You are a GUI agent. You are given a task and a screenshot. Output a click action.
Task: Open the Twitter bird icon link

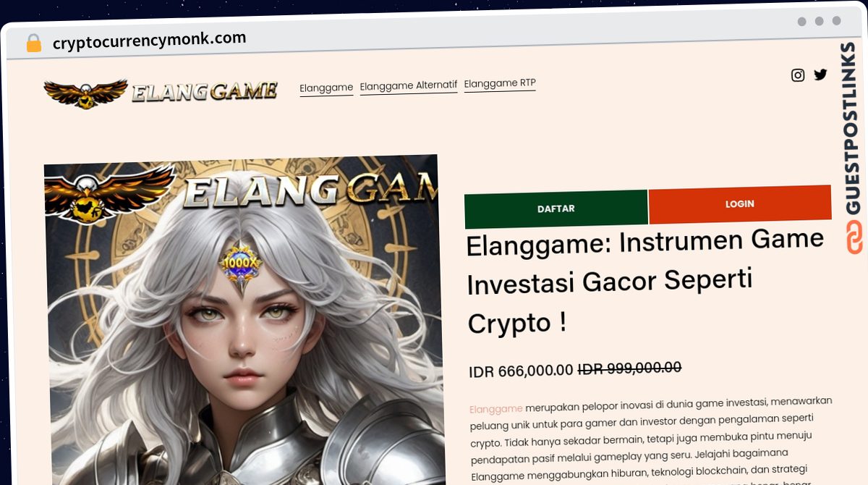point(820,74)
